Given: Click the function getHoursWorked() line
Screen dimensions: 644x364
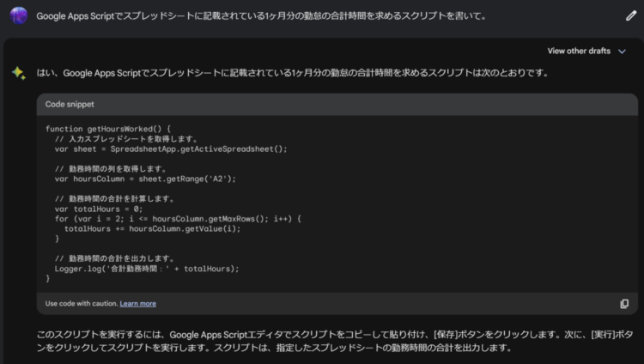Looking at the screenshot, I should tap(108, 129).
